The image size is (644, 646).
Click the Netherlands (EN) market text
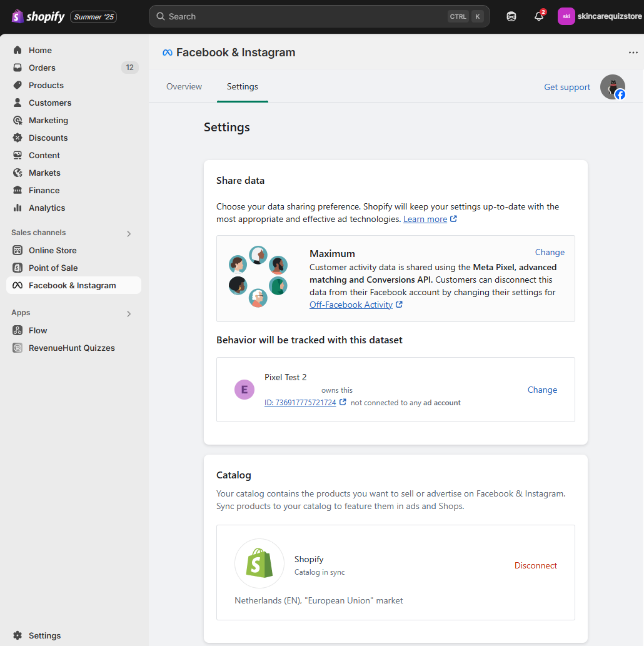coord(318,600)
